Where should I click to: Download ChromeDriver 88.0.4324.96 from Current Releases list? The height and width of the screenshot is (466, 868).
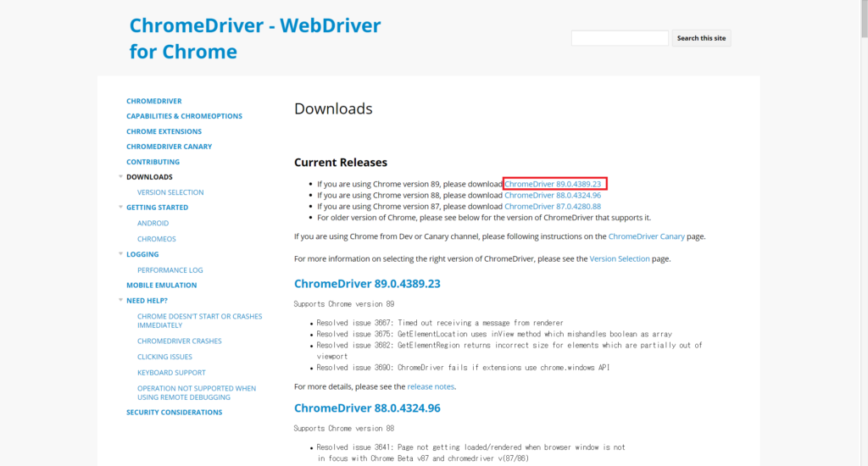tap(553, 196)
